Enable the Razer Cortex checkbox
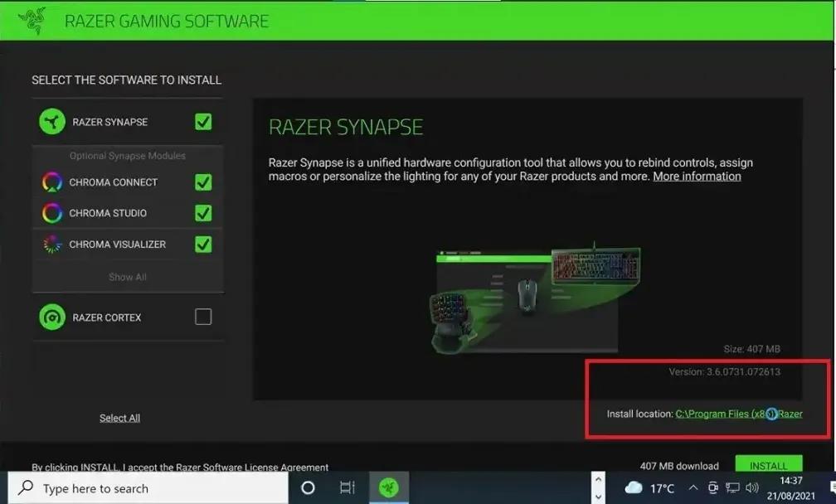Viewport: 836px width, 504px height. point(203,317)
